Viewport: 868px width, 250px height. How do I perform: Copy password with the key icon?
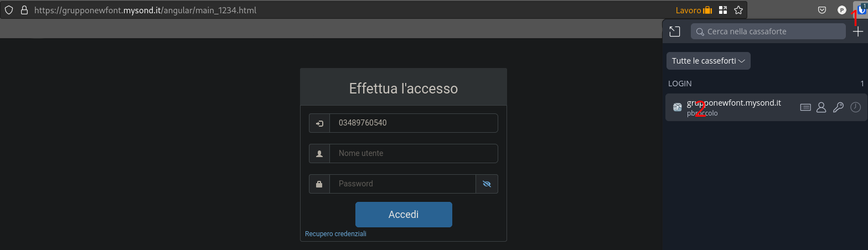pos(838,107)
